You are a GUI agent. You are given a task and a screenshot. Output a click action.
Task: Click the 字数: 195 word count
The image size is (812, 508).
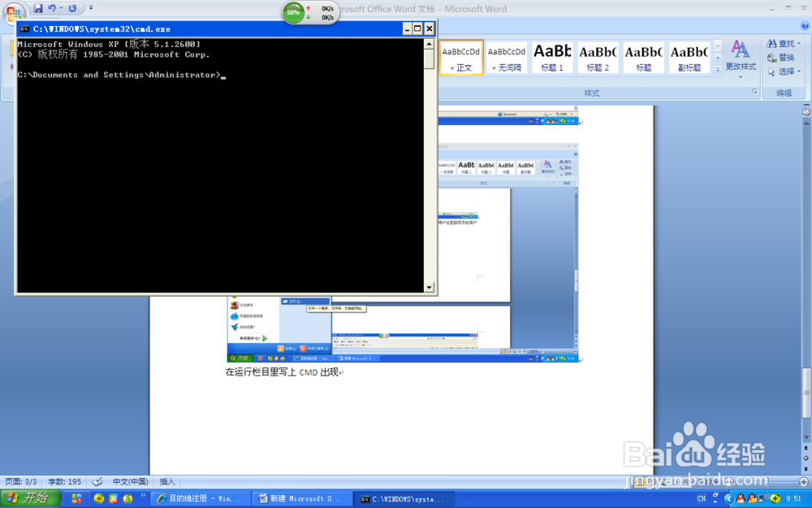[65, 482]
